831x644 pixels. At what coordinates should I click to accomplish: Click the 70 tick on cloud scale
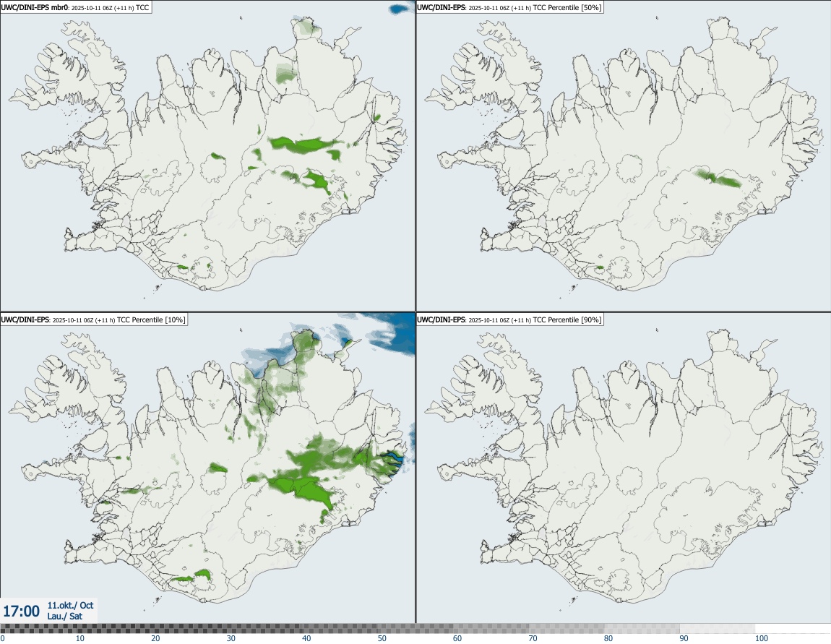(x=533, y=638)
